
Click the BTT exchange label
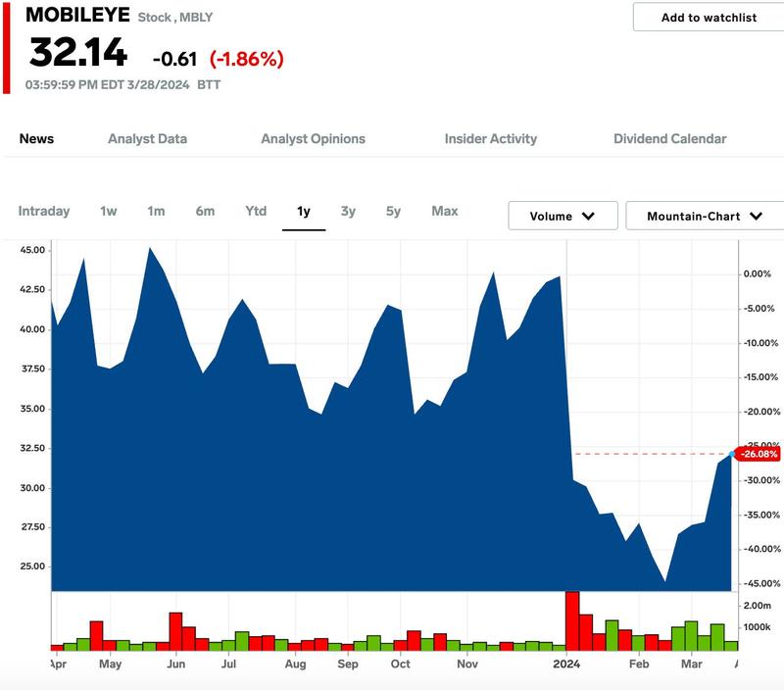pos(209,84)
